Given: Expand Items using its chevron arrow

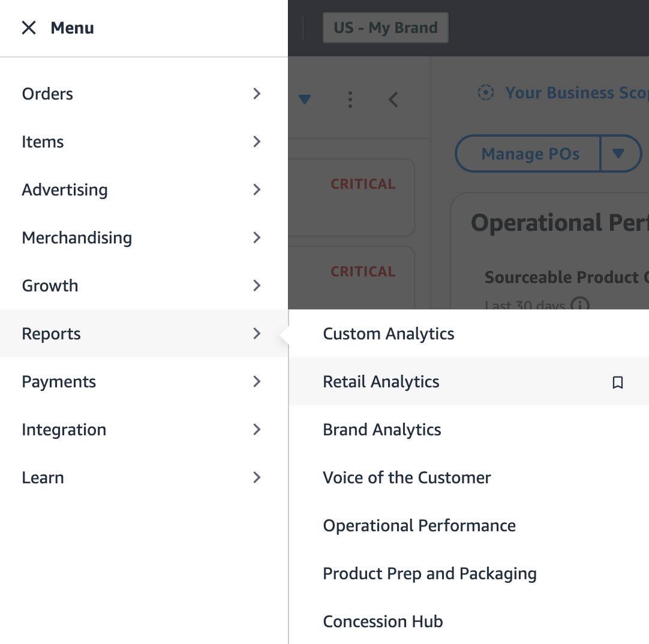Looking at the screenshot, I should 257,142.
